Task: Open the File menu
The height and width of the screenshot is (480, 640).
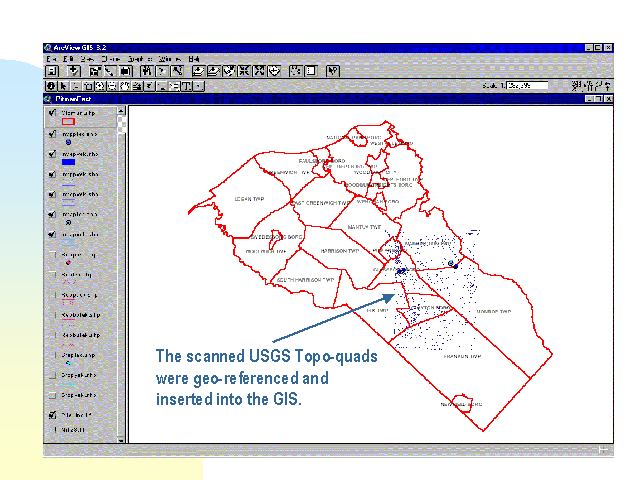Action: pyautogui.click(x=50, y=59)
